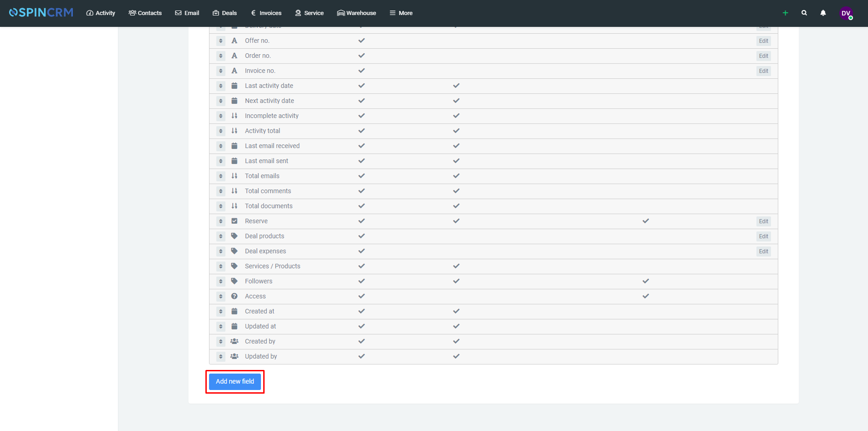The image size is (868, 431).
Task: Open the Invoices menu
Action: (x=266, y=13)
